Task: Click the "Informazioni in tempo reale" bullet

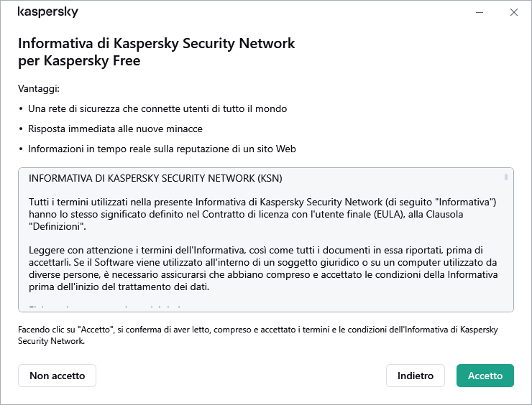Action: [x=162, y=149]
